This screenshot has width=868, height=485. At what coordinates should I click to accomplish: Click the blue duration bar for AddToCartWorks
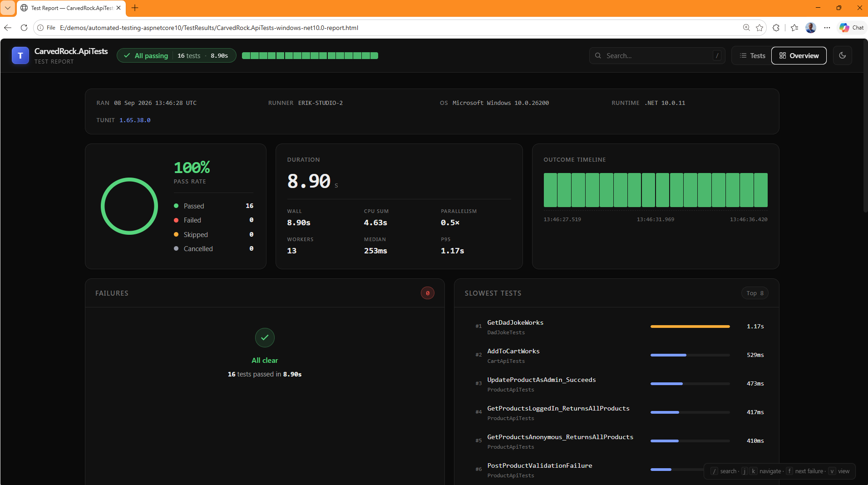668,355
